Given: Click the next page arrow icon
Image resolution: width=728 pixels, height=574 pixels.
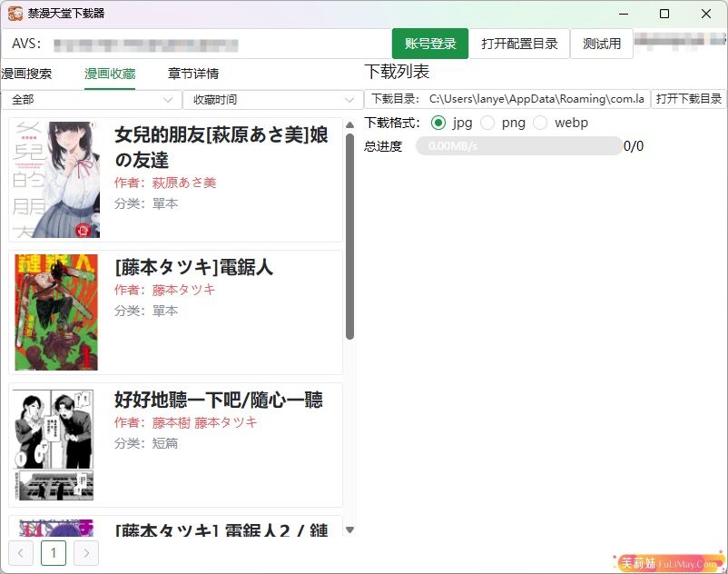Looking at the screenshot, I should [x=86, y=552].
